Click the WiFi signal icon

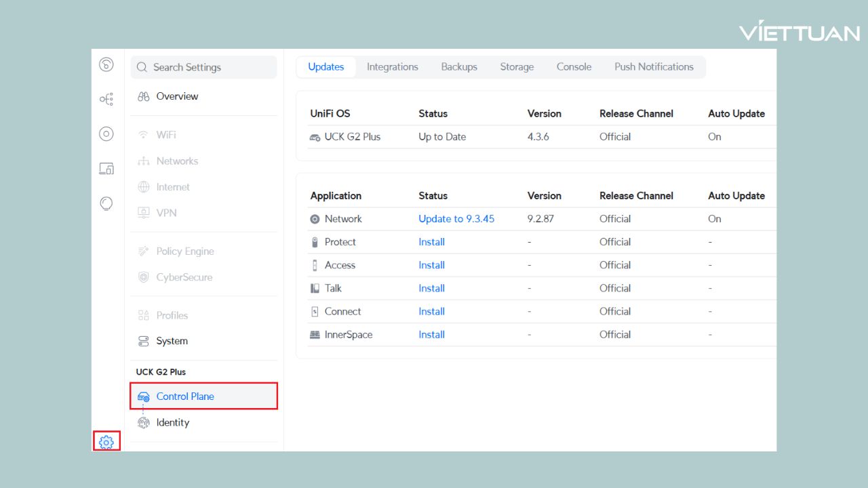point(143,135)
